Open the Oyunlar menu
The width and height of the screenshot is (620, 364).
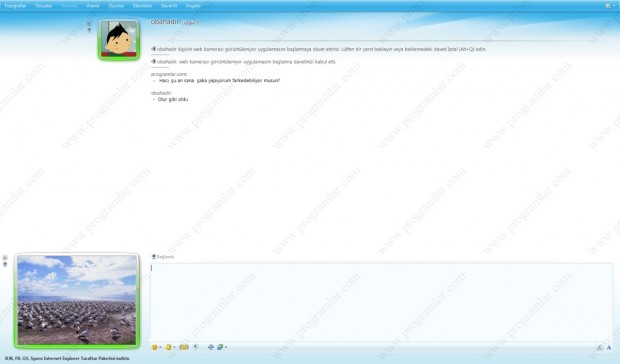coord(116,6)
